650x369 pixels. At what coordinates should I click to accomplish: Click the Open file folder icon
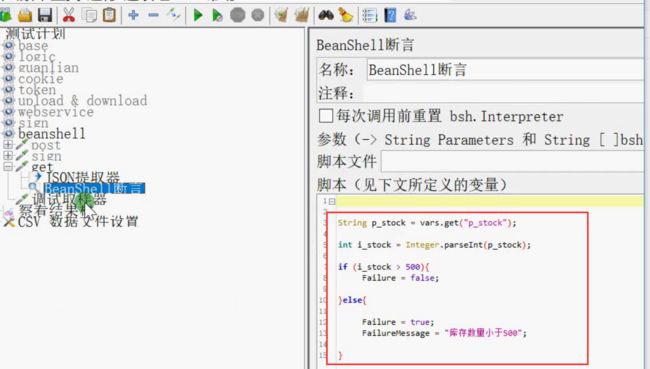tap(25, 15)
